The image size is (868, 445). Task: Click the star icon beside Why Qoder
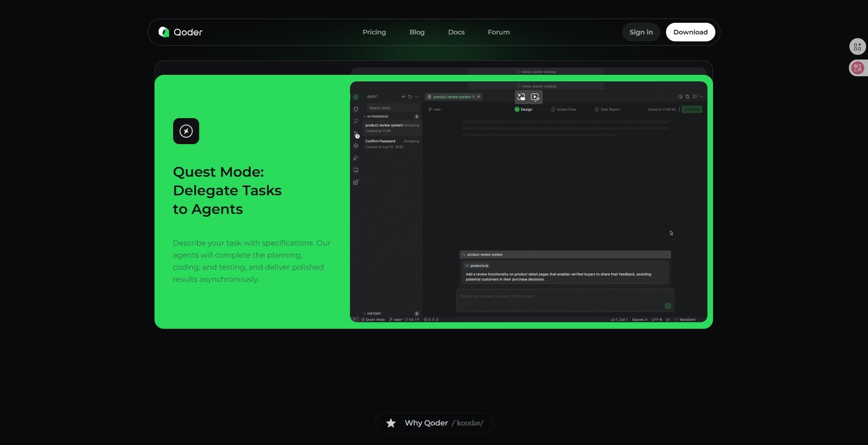[x=391, y=423]
